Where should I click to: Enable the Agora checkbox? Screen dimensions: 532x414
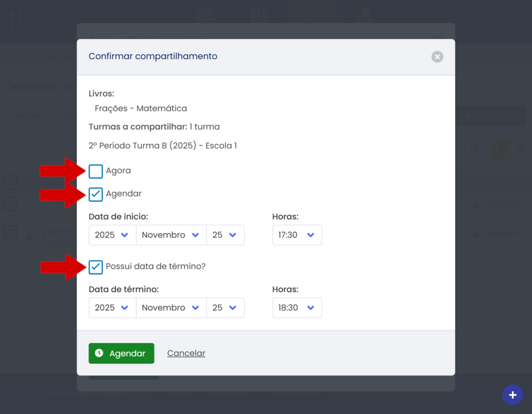(96, 171)
